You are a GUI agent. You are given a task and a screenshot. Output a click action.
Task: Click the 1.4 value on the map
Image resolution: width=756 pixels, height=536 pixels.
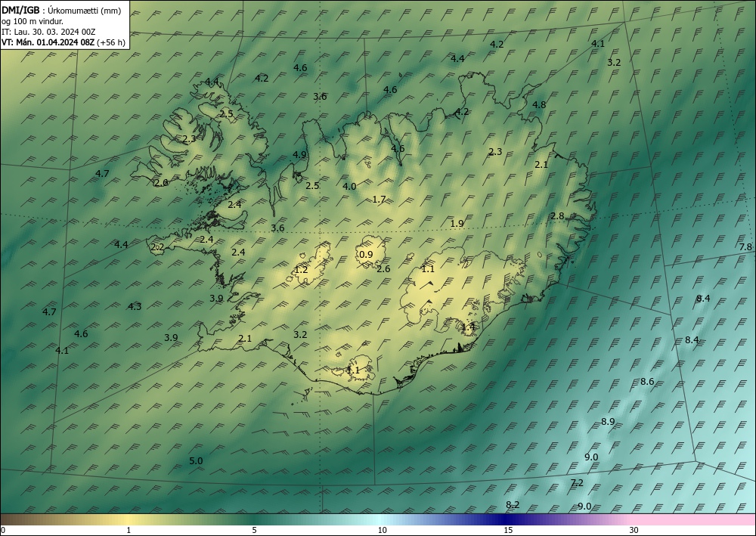coord(468,327)
